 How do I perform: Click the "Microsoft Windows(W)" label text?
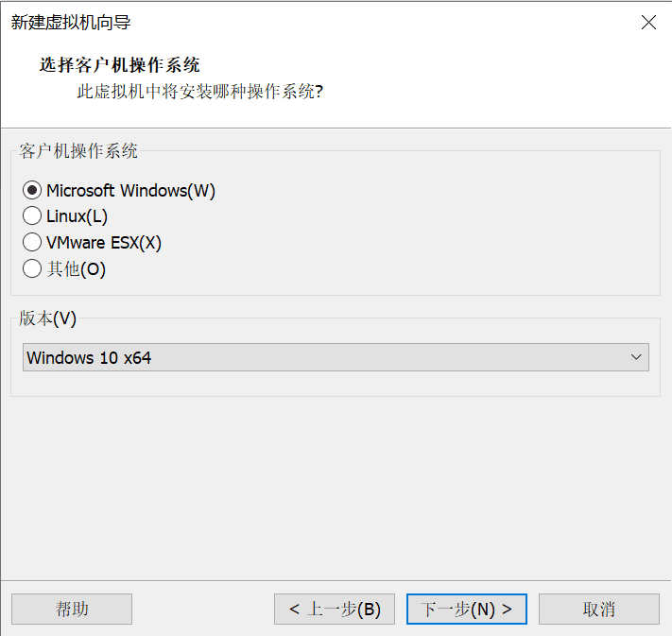click(130, 191)
